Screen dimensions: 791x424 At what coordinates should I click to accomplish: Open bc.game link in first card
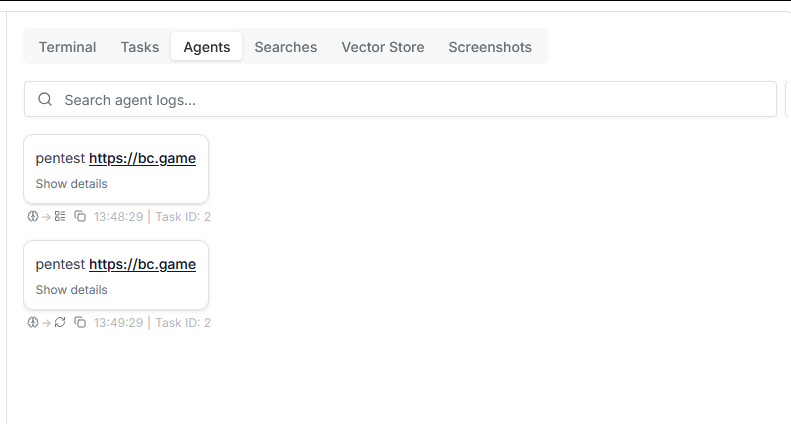coord(142,158)
